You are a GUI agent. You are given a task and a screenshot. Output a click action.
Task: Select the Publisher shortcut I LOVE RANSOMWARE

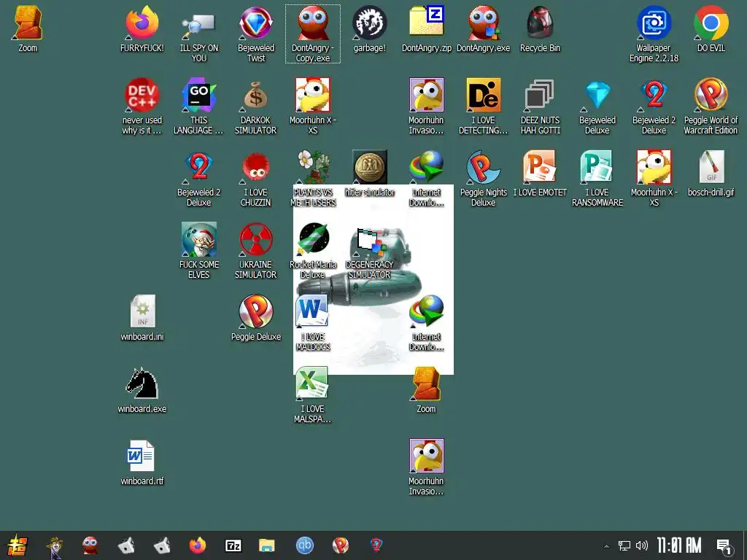coord(597,178)
